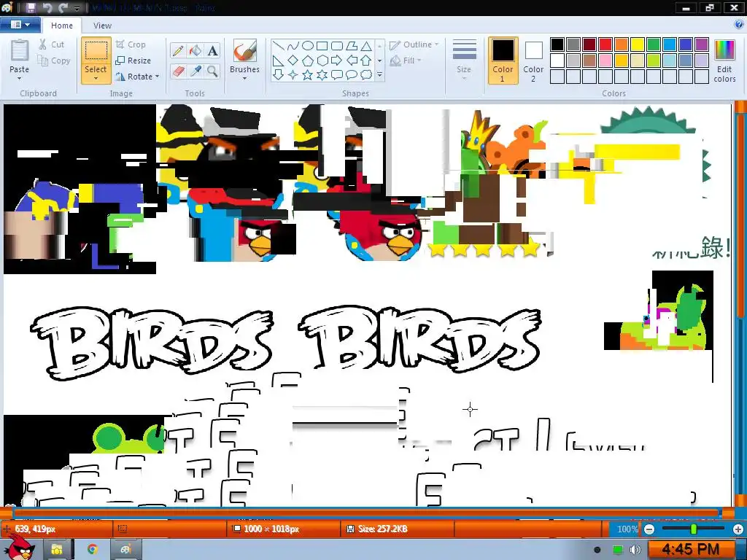Select the Eraser tool
The height and width of the screenshot is (560, 747).
[178, 71]
